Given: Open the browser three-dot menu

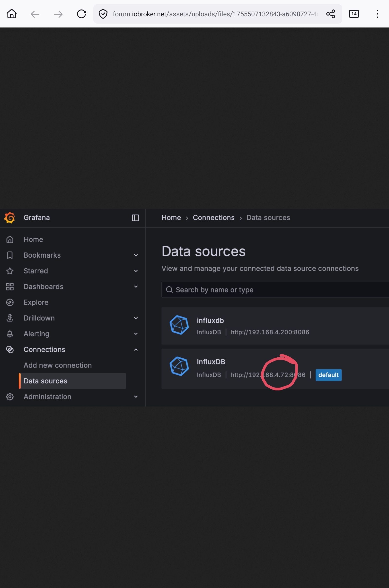Looking at the screenshot, I should [377, 14].
